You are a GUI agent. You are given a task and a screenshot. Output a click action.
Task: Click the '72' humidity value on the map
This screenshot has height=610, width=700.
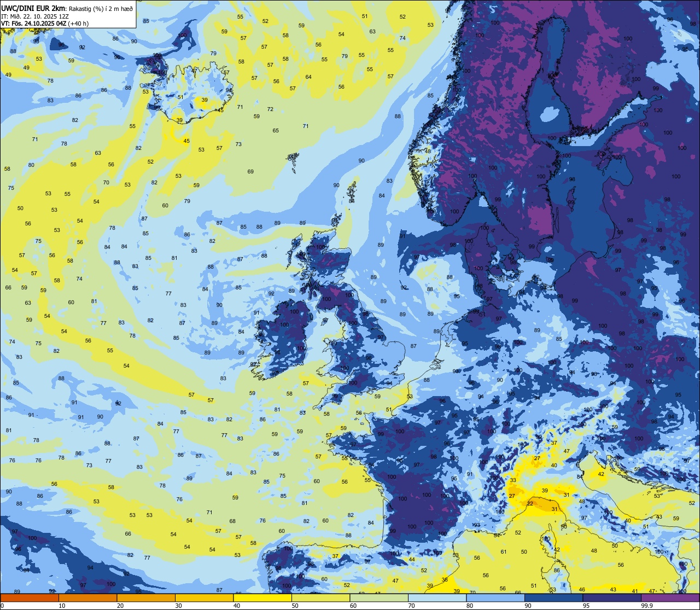[270, 109]
